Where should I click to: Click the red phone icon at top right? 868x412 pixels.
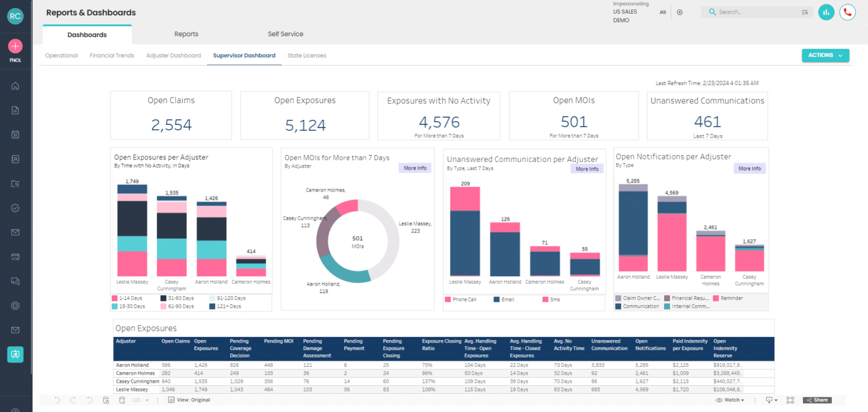pos(847,12)
